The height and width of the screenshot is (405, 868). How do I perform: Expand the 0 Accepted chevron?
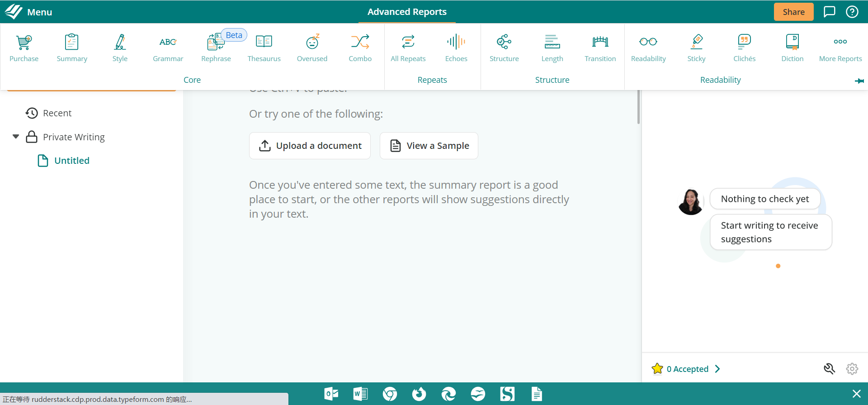tap(717, 369)
